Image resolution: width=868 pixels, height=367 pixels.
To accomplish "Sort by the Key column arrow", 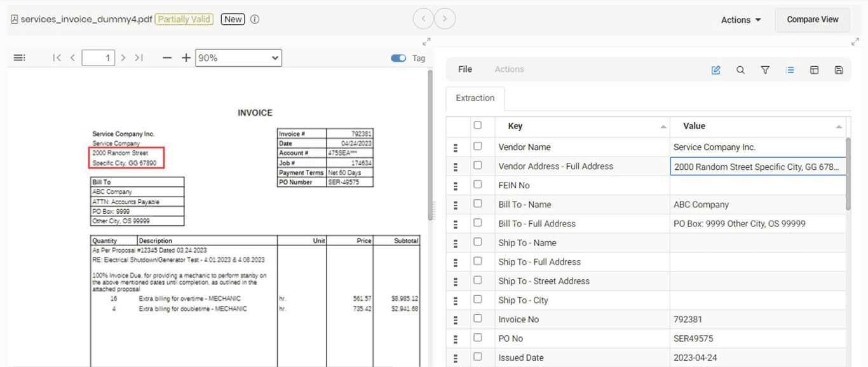I will coord(663,127).
